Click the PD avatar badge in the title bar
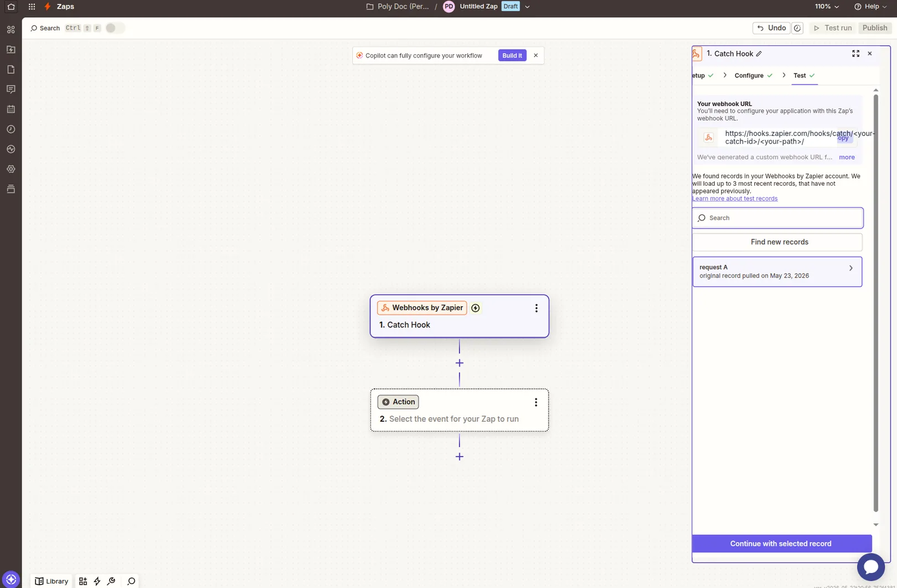 449,7
